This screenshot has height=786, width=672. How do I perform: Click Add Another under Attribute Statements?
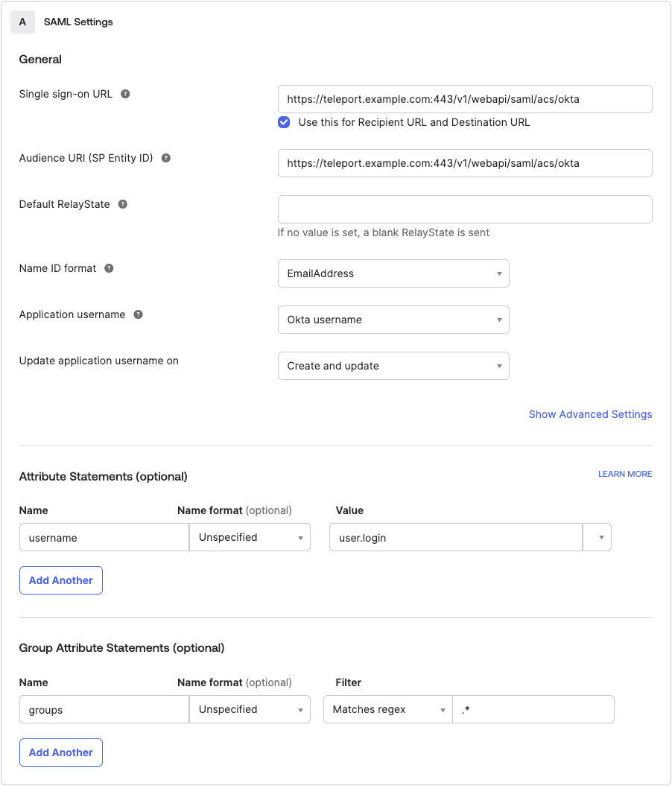pyautogui.click(x=60, y=580)
